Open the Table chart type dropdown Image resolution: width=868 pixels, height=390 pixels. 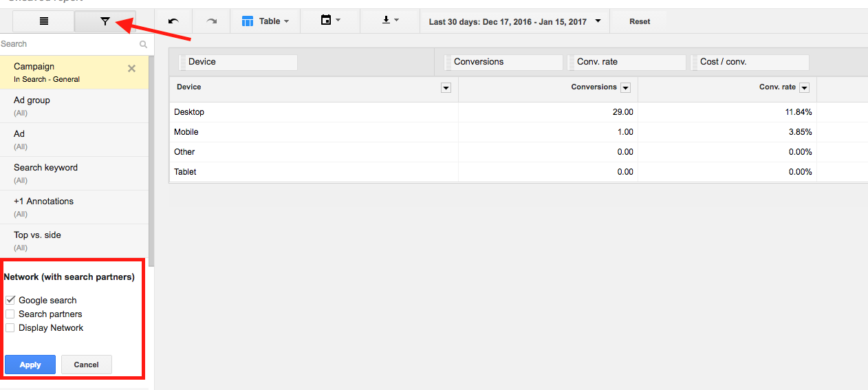coord(265,21)
